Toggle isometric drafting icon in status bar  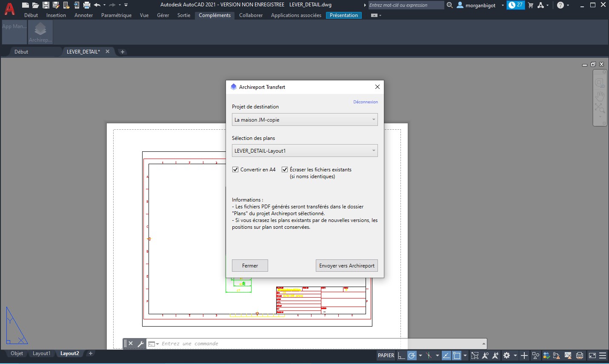tap(429, 355)
